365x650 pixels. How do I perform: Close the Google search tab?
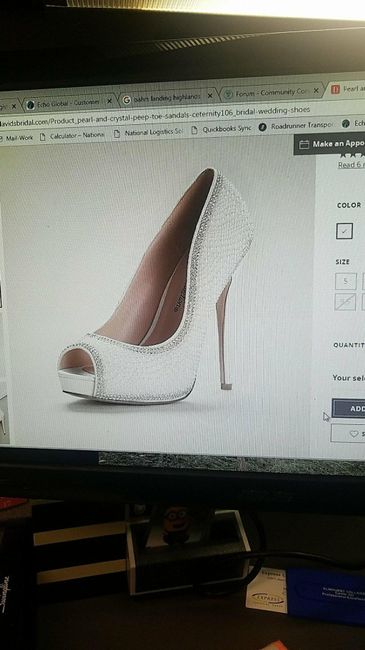coord(210,95)
